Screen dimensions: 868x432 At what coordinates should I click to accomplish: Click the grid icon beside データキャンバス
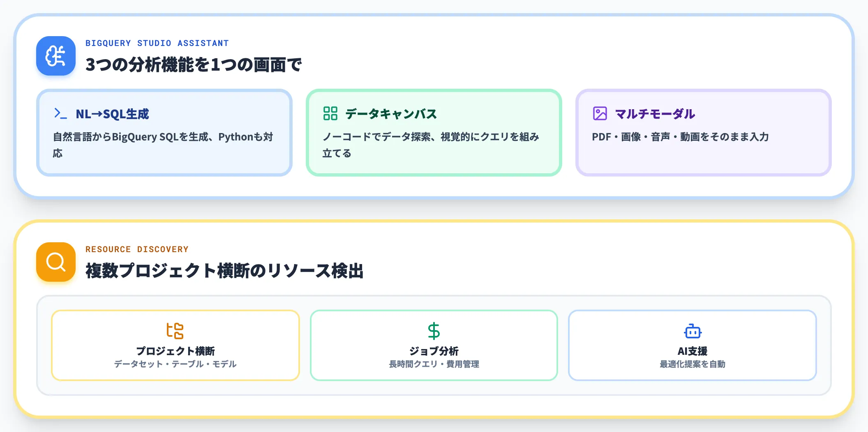pyautogui.click(x=330, y=113)
